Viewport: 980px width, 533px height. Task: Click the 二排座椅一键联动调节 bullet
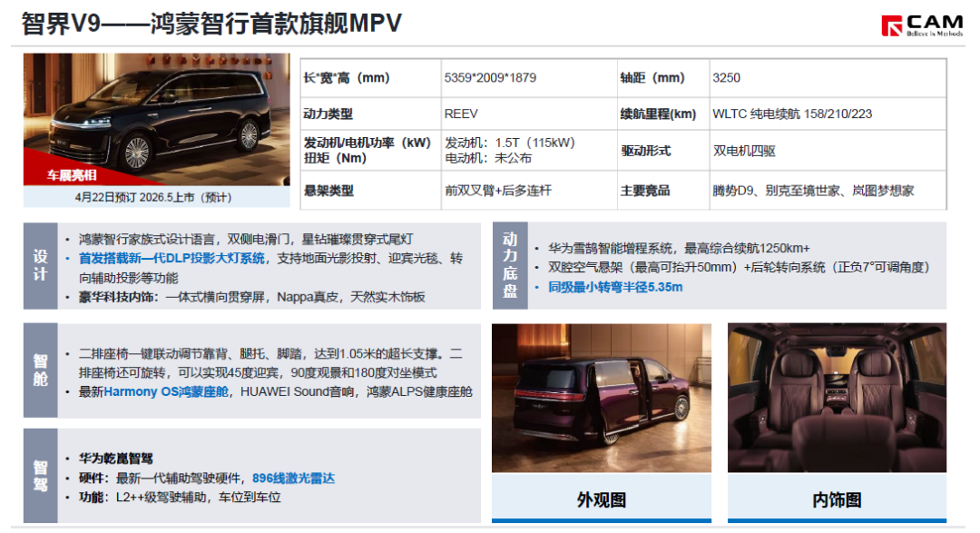tap(270, 363)
